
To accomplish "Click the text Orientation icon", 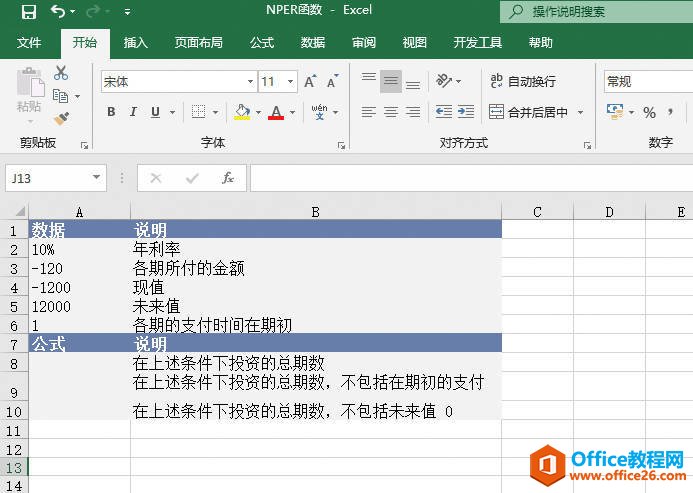I will click(444, 81).
